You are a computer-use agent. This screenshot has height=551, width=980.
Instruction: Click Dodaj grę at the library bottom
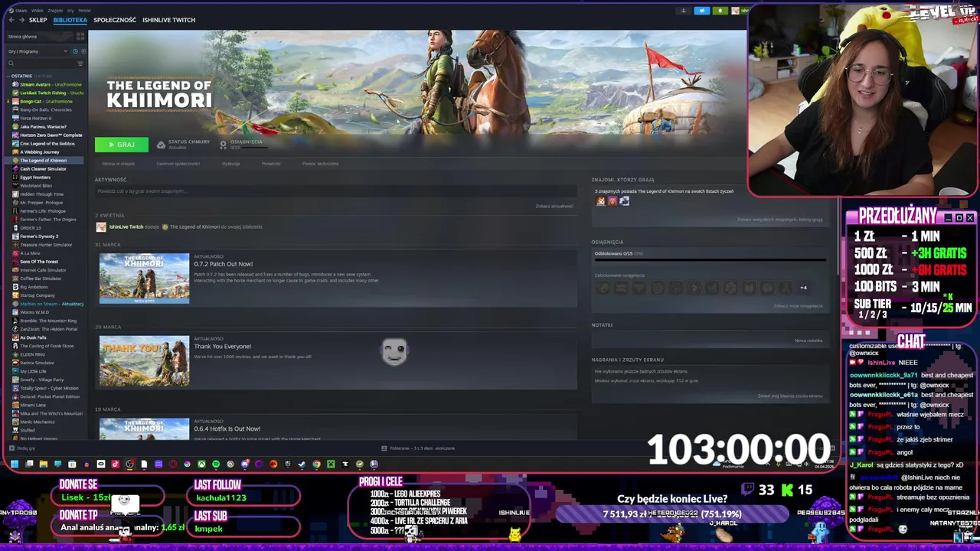[21, 448]
